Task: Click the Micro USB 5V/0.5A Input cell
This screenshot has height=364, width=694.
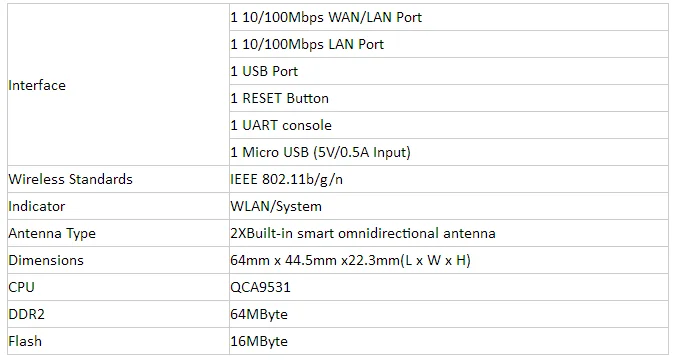Action: click(x=449, y=152)
